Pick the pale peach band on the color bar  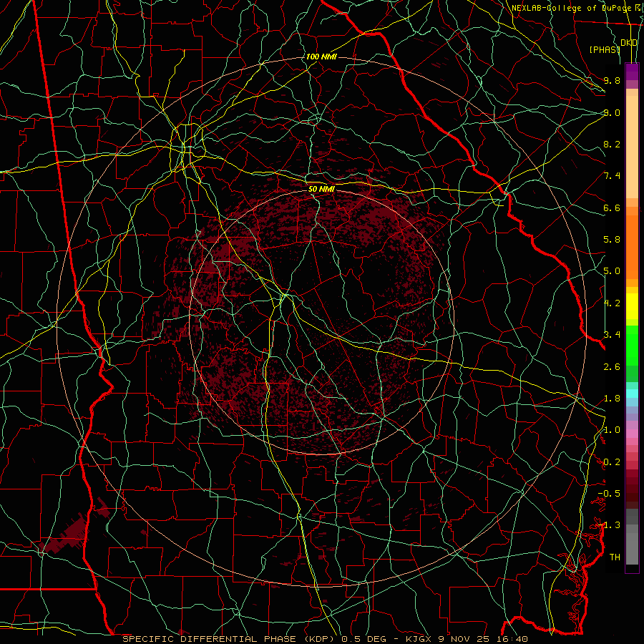[x=632, y=147]
